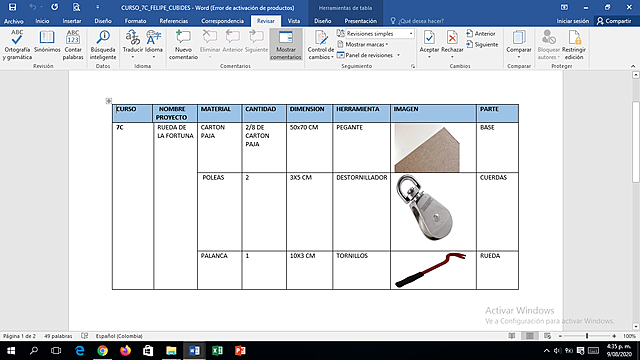Screen dimensions: 640x360
Task: Click cell text RUEDA DE LA FORTUNA
Action: click(175, 131)
